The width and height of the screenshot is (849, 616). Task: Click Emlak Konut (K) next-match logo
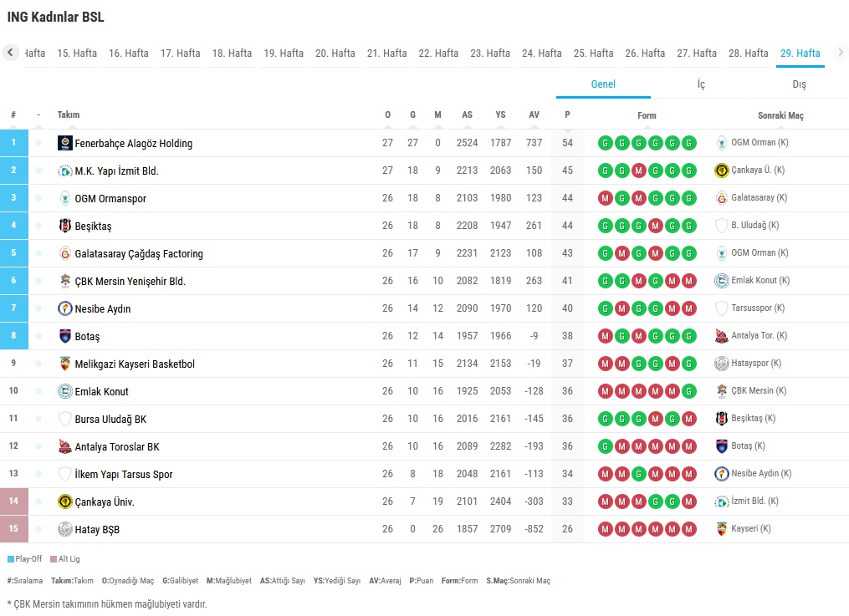pyautogui.click(x=721, y=281)
